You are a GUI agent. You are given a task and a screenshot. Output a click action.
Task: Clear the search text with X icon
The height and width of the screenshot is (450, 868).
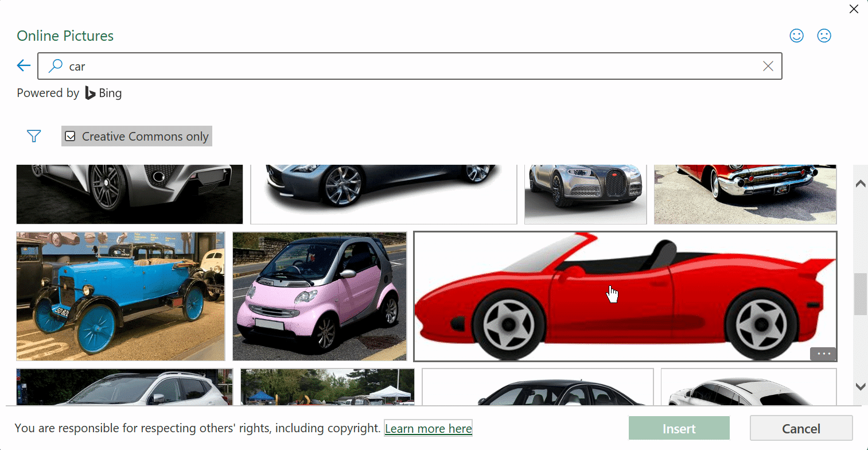(768, 66)
